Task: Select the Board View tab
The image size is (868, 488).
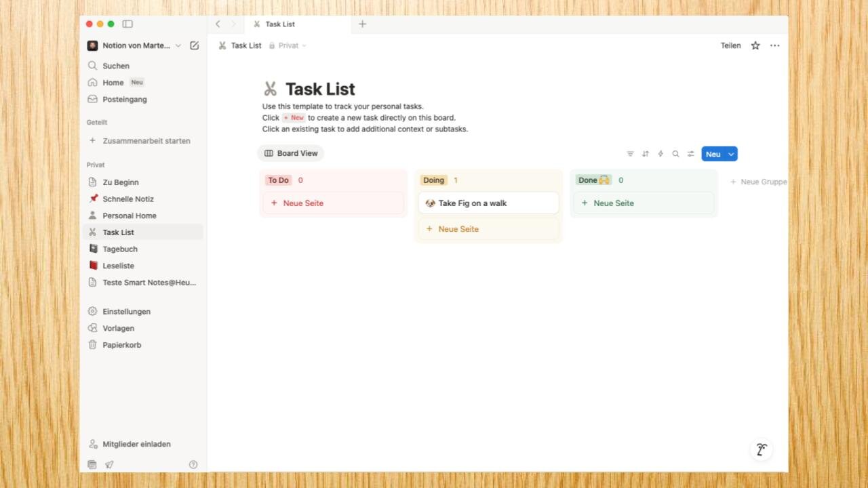Action: 291,153
